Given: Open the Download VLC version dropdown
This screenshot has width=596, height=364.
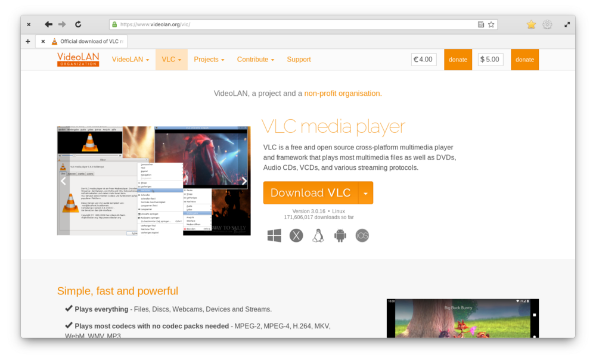Looking at the screenshot, I should tap(365, 192).
